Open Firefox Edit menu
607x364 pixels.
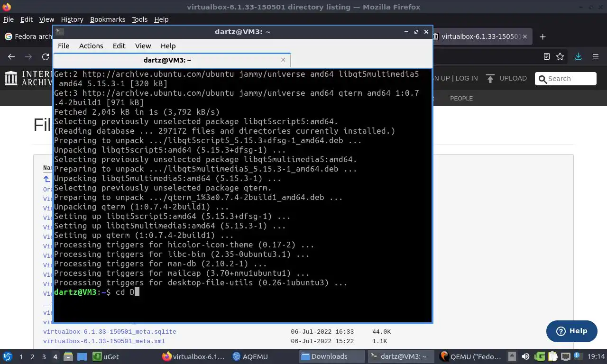tap(27, 19)
